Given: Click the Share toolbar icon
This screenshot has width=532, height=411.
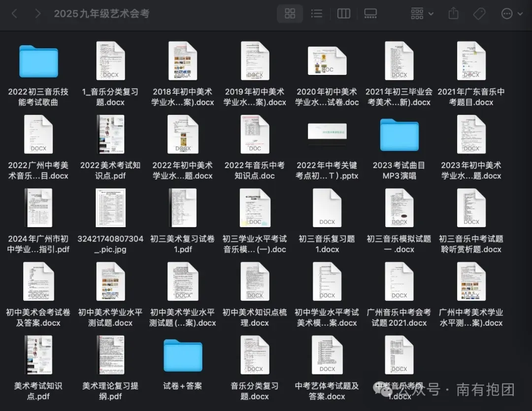Looking at the screenshot, I should click(453, 14).
